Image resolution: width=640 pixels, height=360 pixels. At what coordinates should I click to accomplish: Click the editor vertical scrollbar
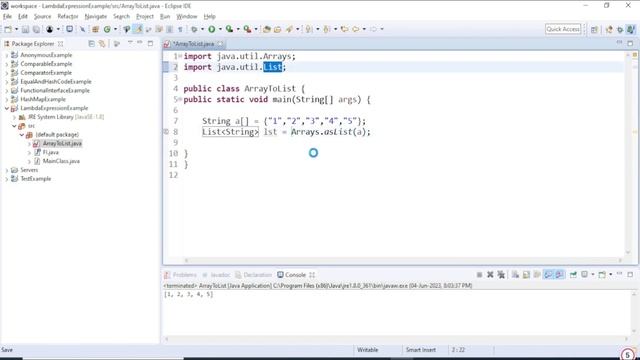click(628, 153)
